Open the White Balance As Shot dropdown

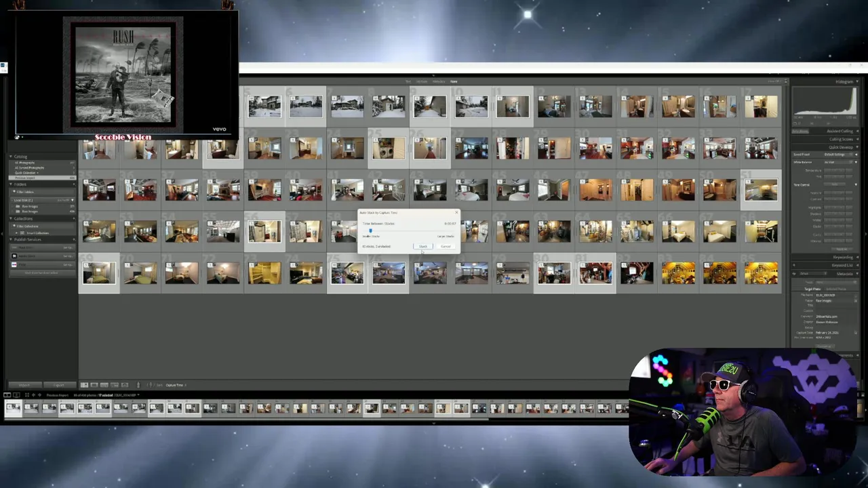click(x=839, y=162)
